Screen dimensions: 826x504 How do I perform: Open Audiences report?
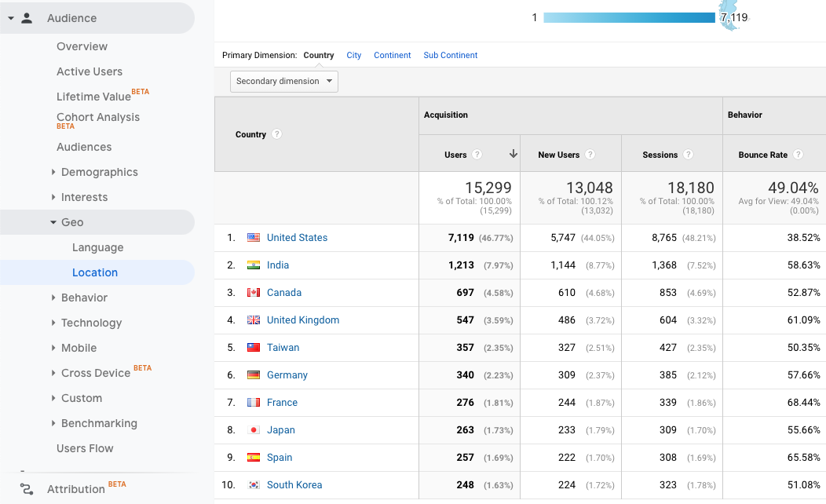click(84, 147)
